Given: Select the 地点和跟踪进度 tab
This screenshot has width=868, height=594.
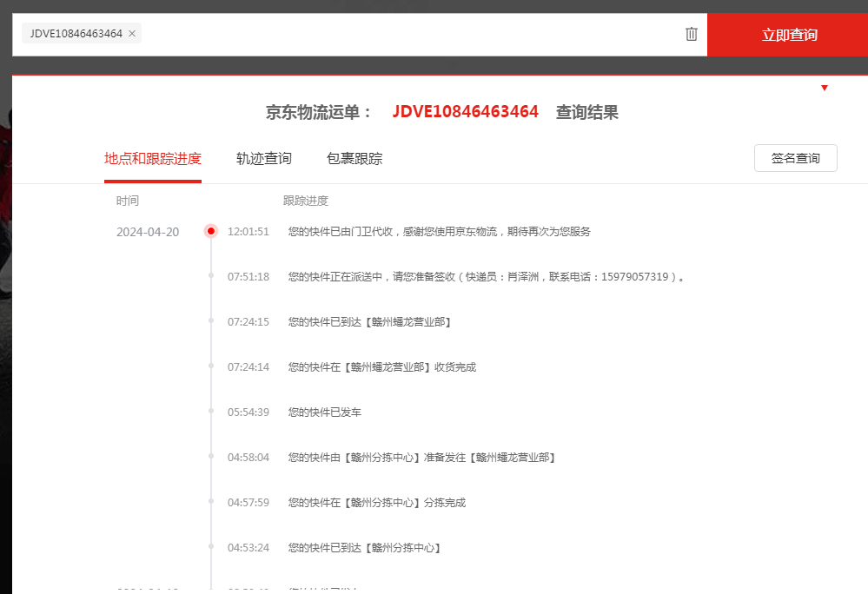Looking at the screenshot, I should tap(153, 159).
